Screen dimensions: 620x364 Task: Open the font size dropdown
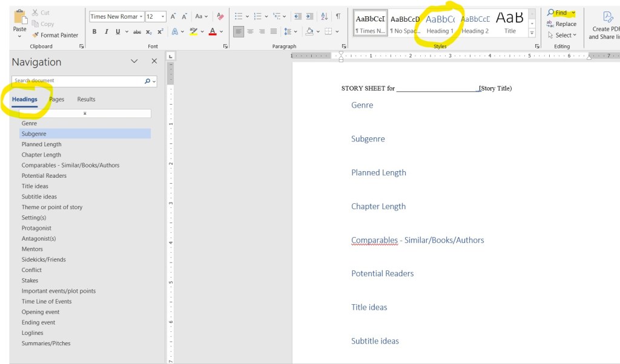pos(162,17)
